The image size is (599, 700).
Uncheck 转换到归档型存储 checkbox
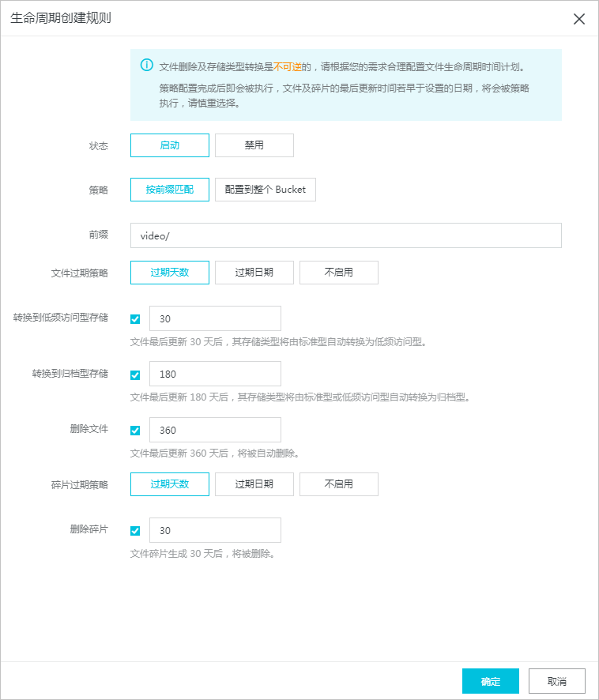coord(135,375)
